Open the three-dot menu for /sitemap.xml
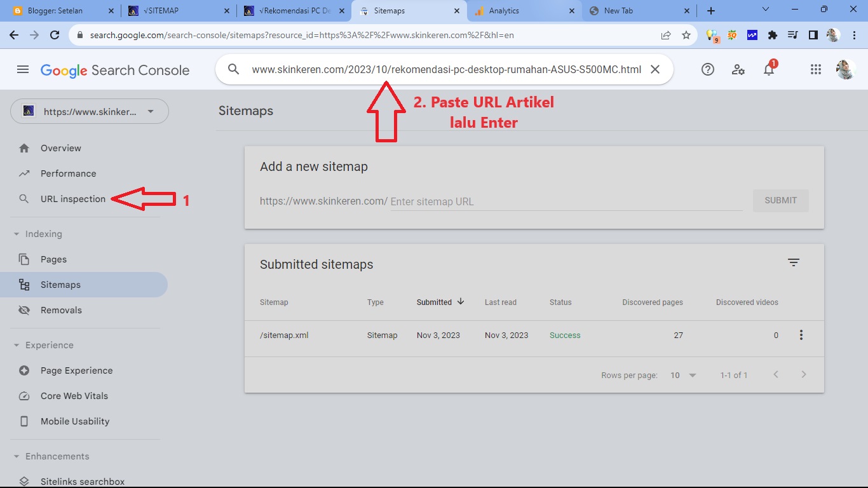 point(801,335)
